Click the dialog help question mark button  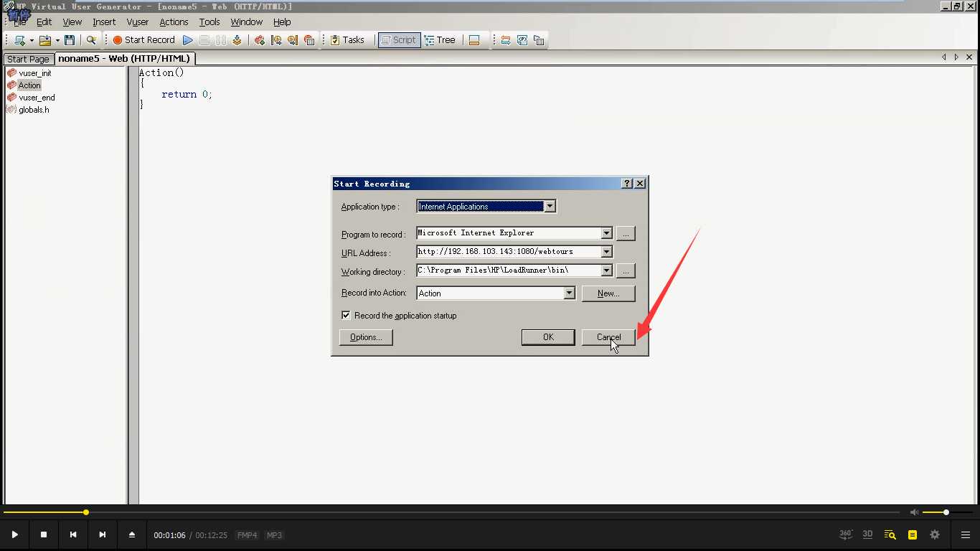point(627,184)
